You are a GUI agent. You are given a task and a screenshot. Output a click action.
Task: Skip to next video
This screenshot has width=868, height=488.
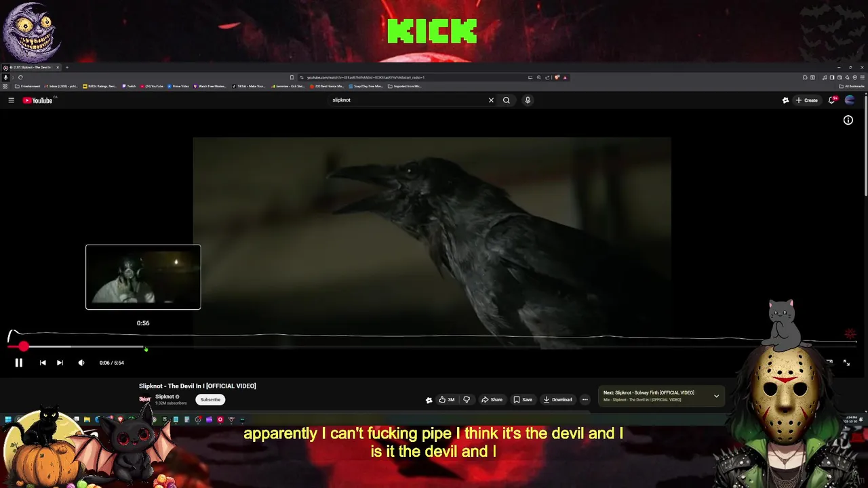coord(60,363)
